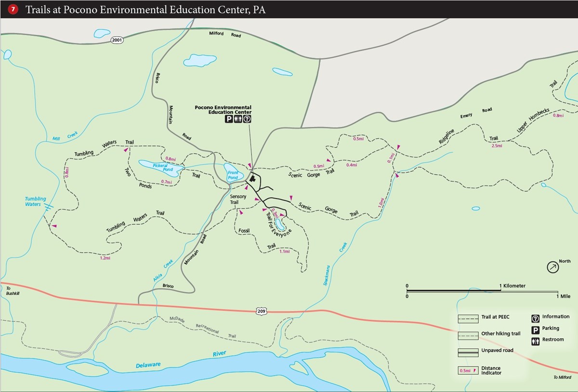
Task: Select the Restroom icon at the Education Center
Action: tap(238, 119)
